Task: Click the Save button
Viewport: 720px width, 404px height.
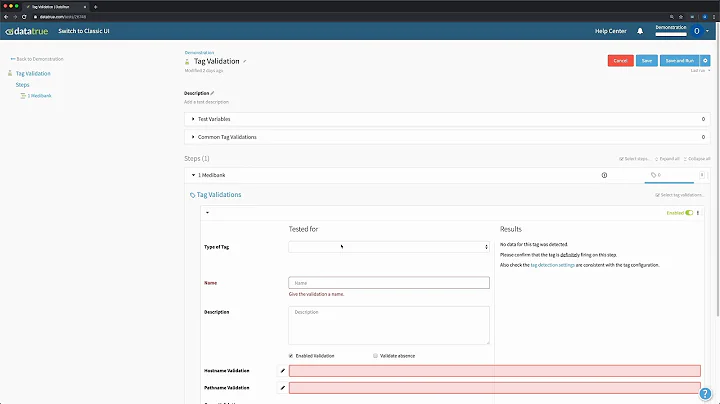Action: coord(647,61)
